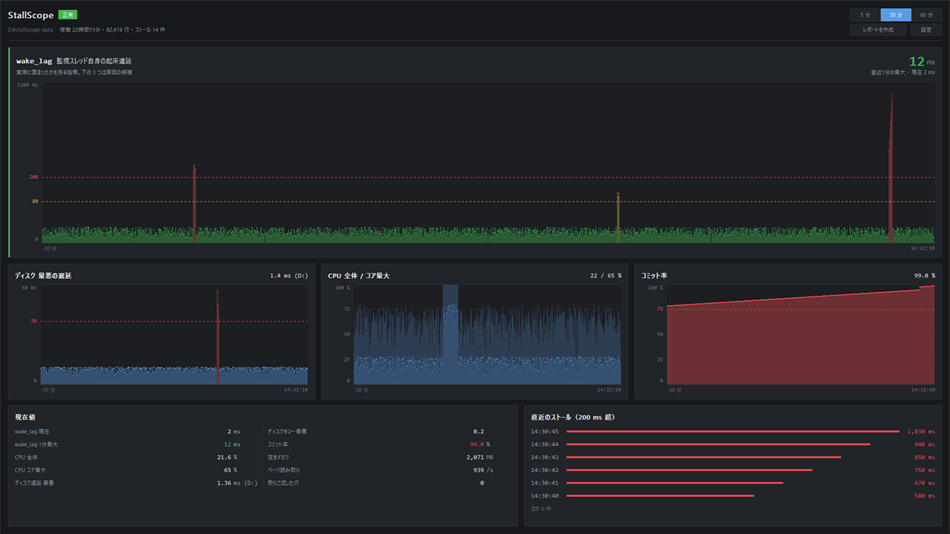The image size is (950, 534).
Task: Click the StallScope application title
Action: coord(30,15)
